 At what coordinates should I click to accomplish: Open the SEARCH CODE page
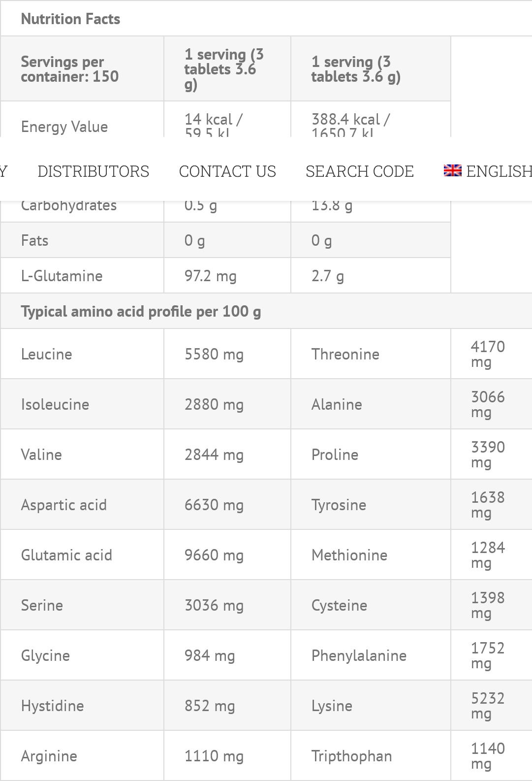click(x=360, y=171)
